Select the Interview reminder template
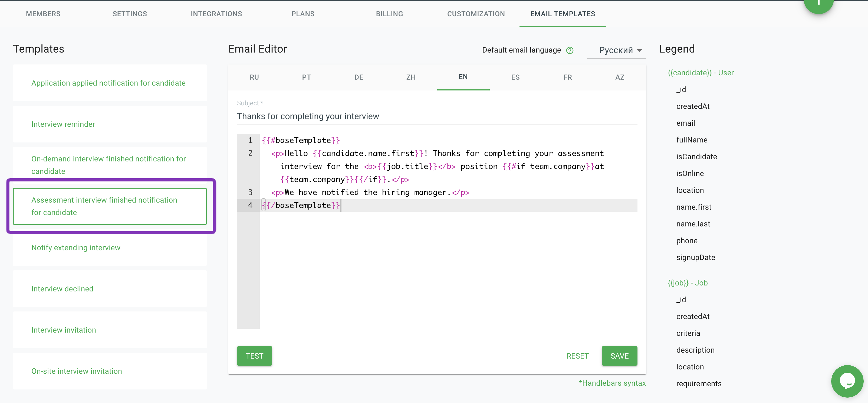868x403 pixels. [x=63, y=124]
